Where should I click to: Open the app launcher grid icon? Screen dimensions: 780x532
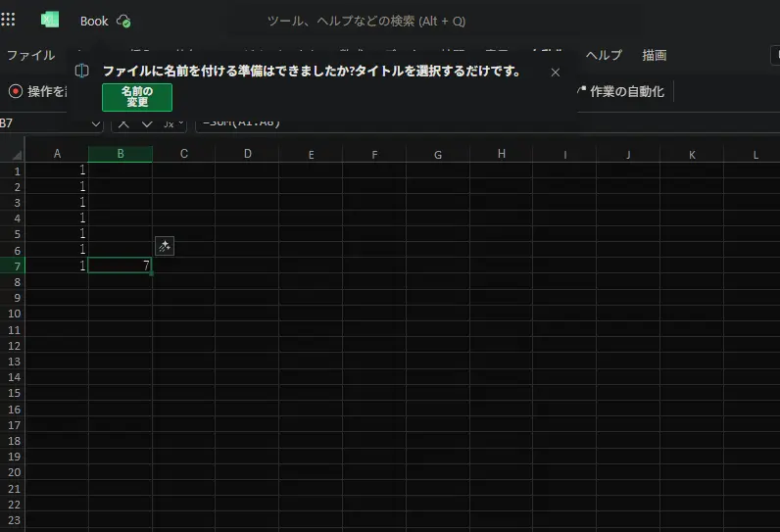click(9, 20)
